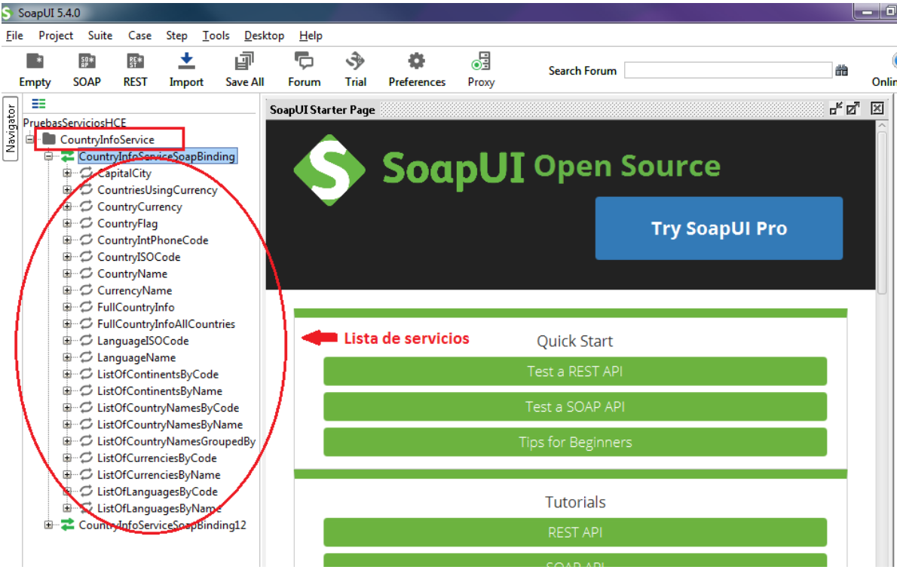This screenshot has height=588, width=897.
Task: Expand the CapitalCity operation node
Action: click(x=67, y=173)
